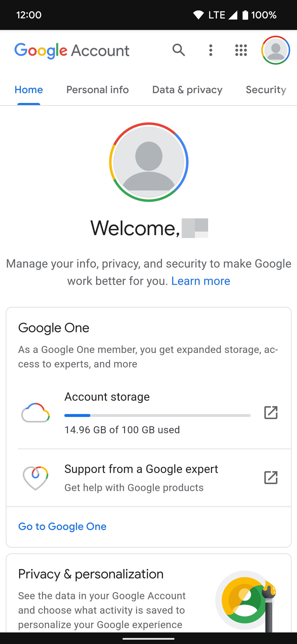The height and width of the screenshot is (644, 297).
Task: Click the Google Account logo
Action: tap(72, 50)
